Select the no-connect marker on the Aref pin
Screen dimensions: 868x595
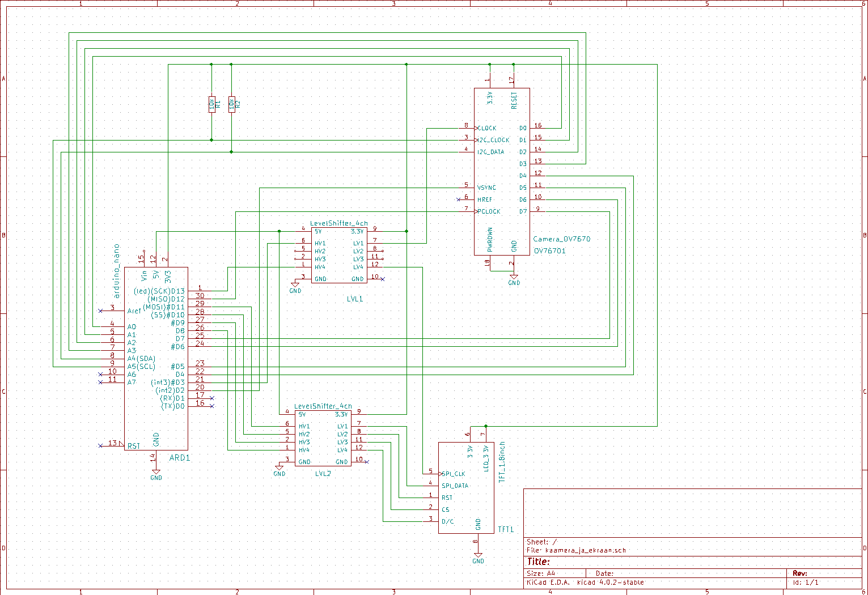pos(100,311)
